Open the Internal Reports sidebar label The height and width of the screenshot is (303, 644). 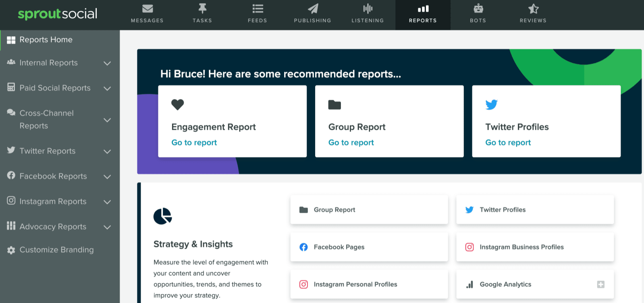[48, 63]
